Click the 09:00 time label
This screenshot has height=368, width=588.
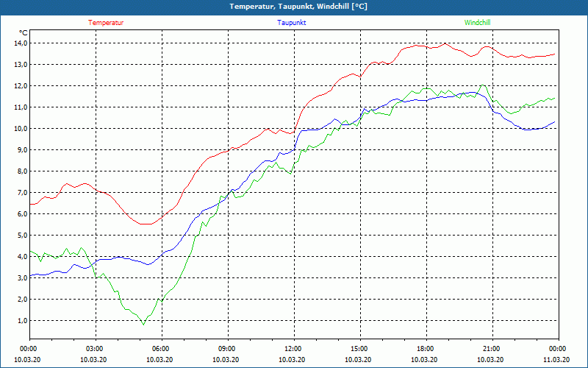tap(228, 349)
